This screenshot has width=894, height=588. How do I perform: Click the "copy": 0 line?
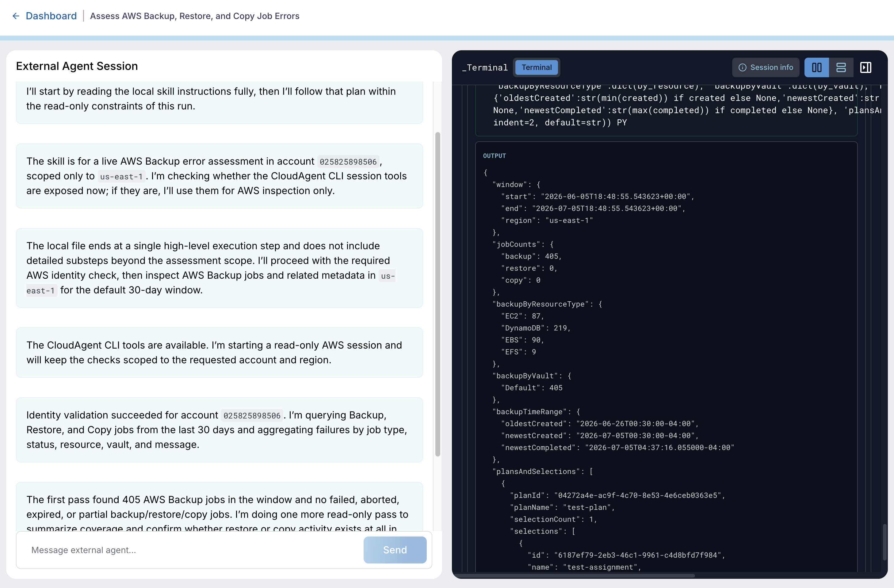(521, 280)
